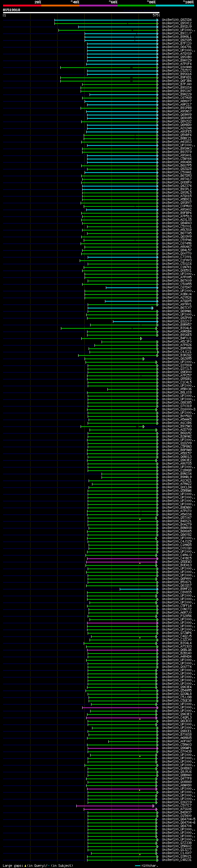Select UniRef100_Q9SX80 label

pyautogui.click(x=176, y=57)
